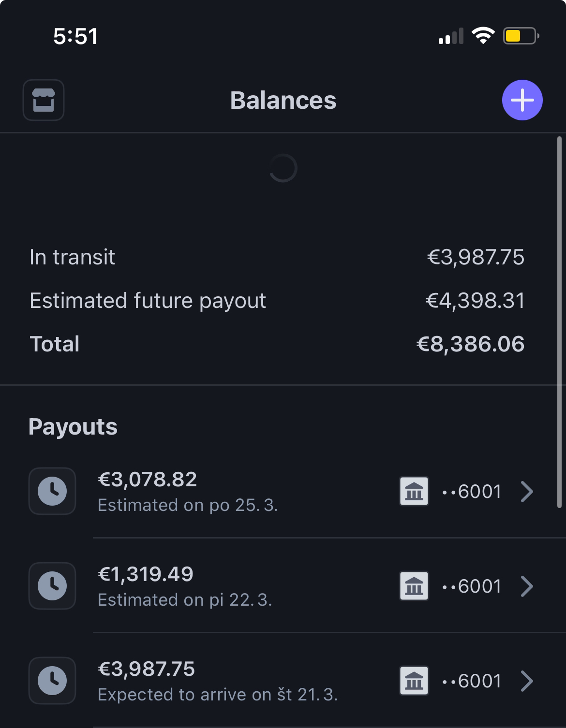Image resolution: width=566 pixels, height=728 pixels.
Task: Open the €1,319.49 payout amount
Action: (146, 574)
